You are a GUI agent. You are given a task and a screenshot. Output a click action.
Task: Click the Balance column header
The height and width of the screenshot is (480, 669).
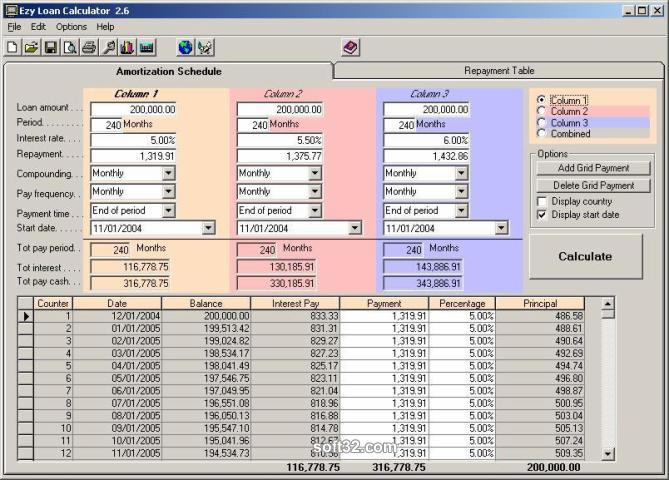point(206,303)
